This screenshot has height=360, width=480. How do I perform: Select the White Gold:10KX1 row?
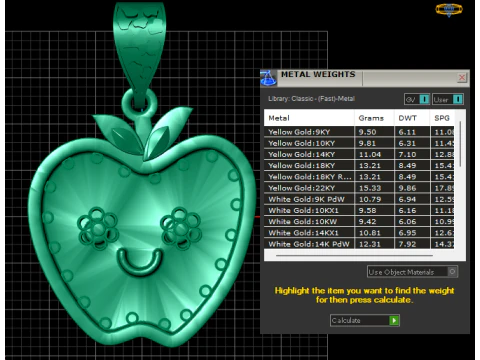(359, 210)
